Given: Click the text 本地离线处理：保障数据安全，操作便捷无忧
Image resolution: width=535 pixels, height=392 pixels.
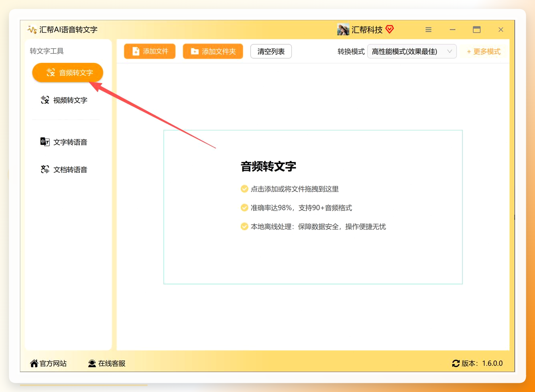Looking at the screenshot, I should tap(318, 227).
